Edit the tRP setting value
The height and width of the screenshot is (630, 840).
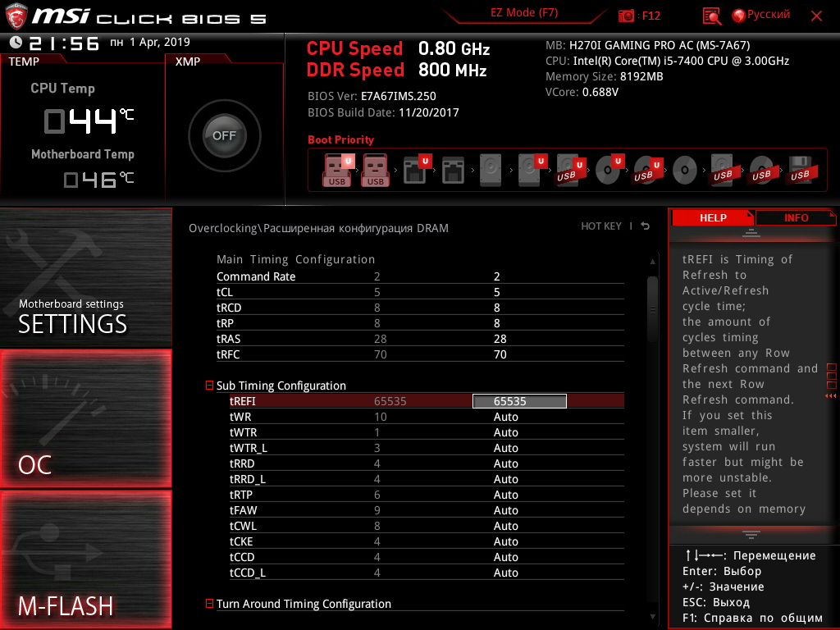pos(496,323)
